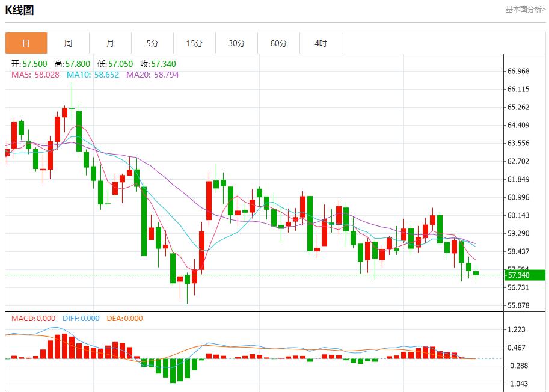Click the MA10 indicator value label
The width and height of the screenshot is (549, 392).
click(x=93, y=75)
